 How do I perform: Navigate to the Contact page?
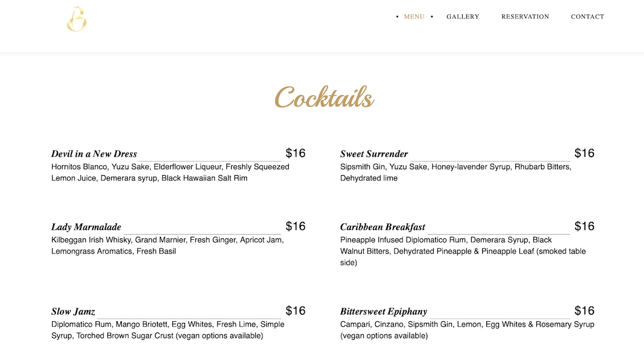(587, 17)
